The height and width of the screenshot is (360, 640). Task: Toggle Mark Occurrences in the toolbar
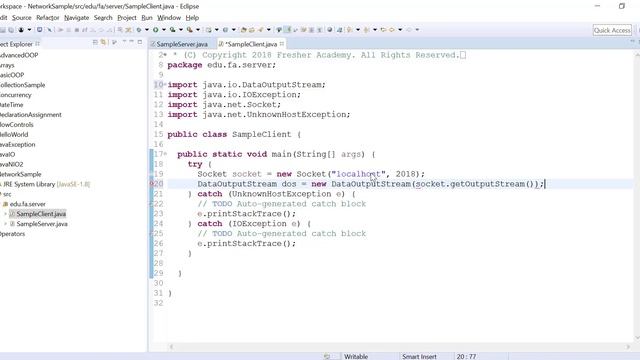point(287,30)
